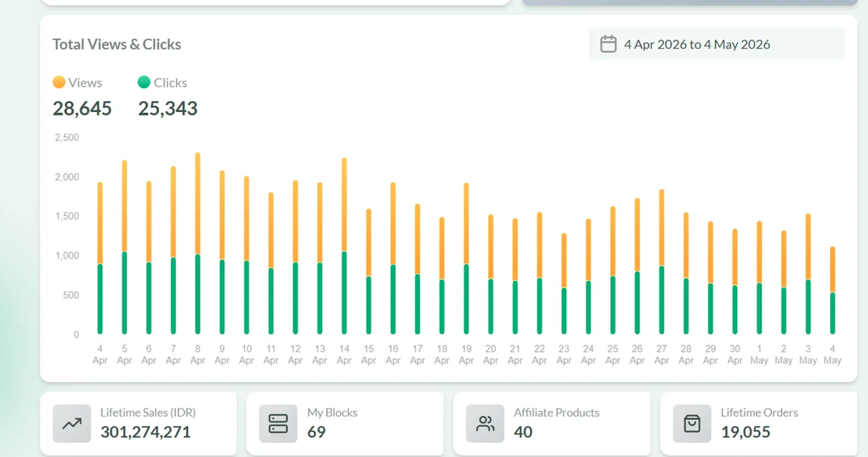Select the 4 Apr bar
The image size is (868, 457).
pos(100,258)
